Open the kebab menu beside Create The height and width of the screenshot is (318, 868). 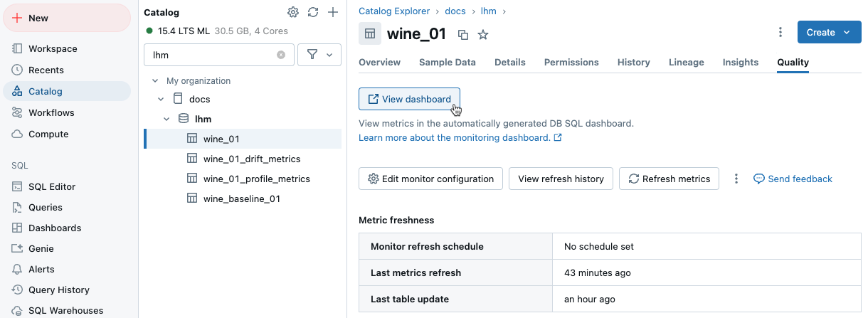click(780, 32)
